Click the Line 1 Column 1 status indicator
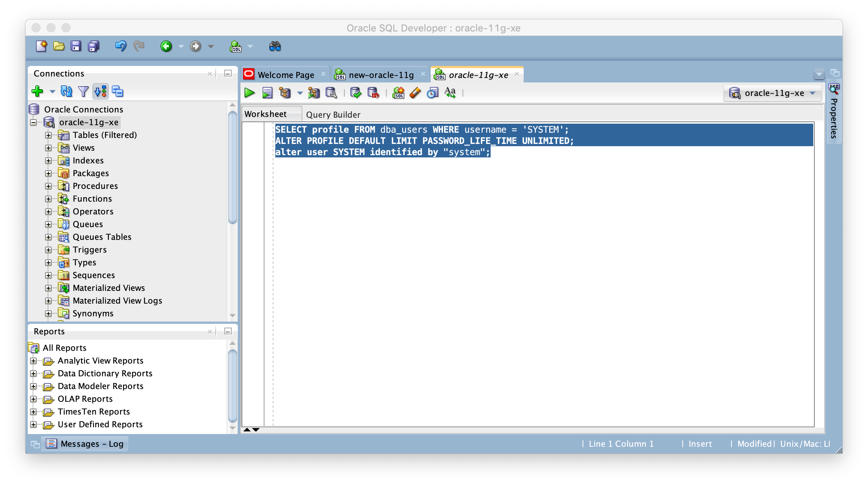The width and height of the screenshot is (868, 485). click(621, 444)
